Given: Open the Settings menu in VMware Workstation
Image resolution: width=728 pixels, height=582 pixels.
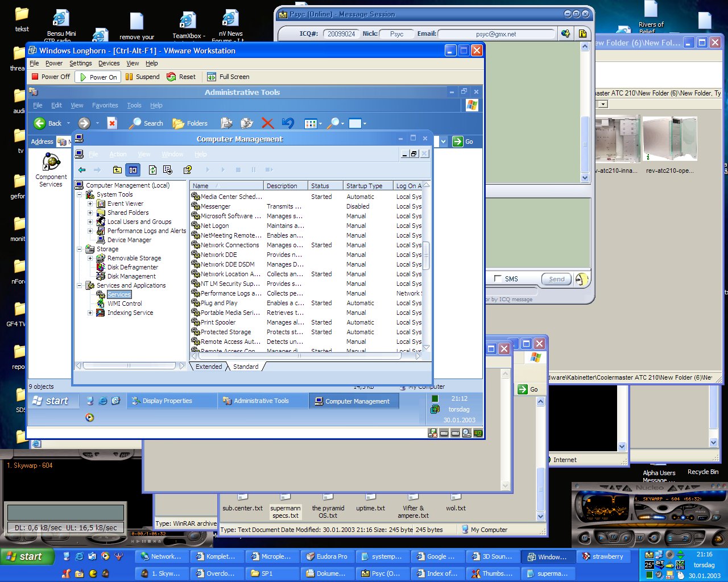Looking at the screenshot, I should point(80,63).
